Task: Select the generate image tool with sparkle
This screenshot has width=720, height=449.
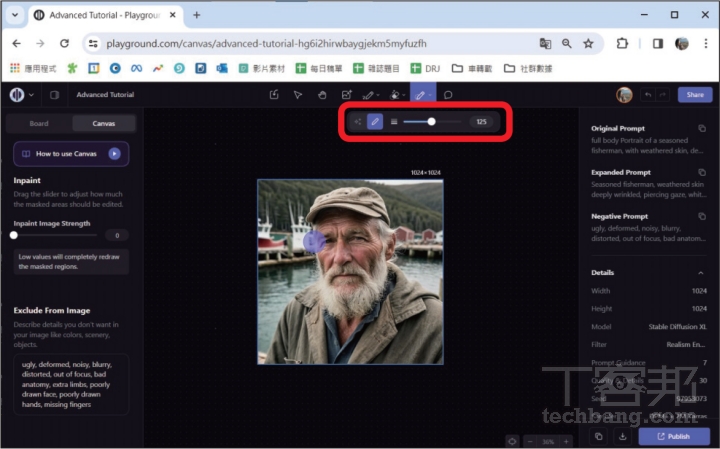Action: coord(347,95)
